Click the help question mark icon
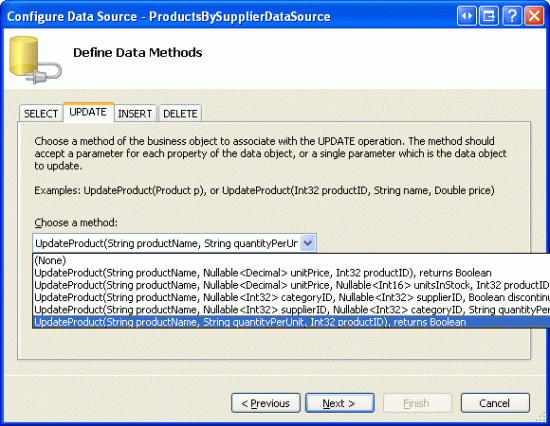This screenshot has height=426, width=550. [512, 16]
